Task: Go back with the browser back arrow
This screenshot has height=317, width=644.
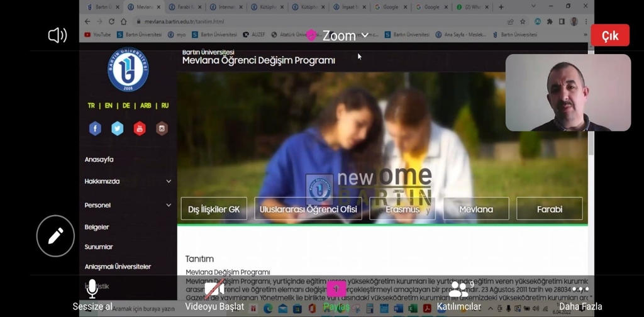Action: pyautogui.click(x=87, y=21)
